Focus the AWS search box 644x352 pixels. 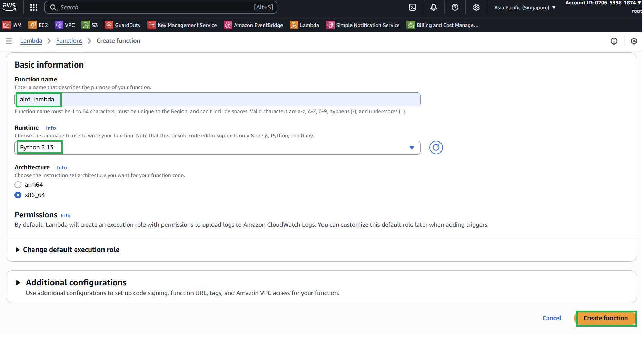click(161, 7)
